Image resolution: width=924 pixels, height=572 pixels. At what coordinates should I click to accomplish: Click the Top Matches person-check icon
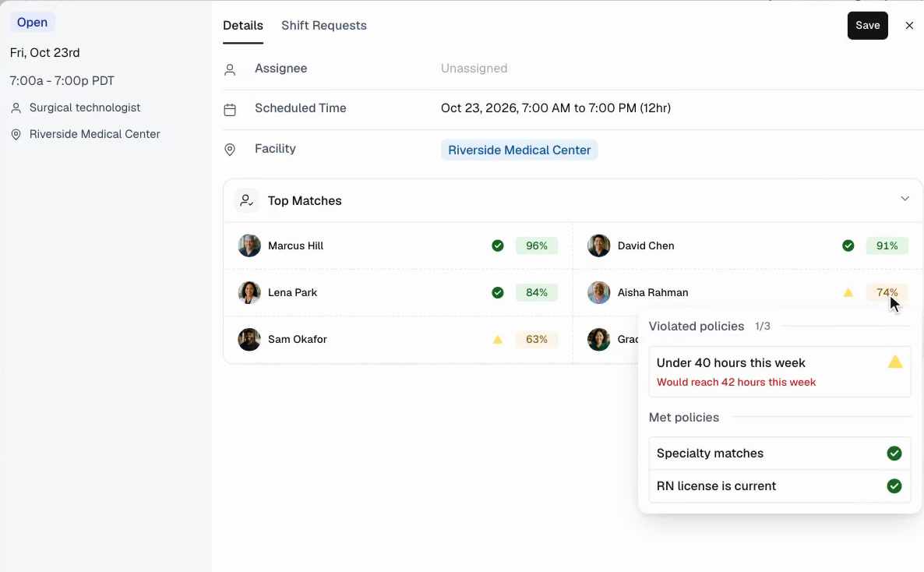coord(246,200)
